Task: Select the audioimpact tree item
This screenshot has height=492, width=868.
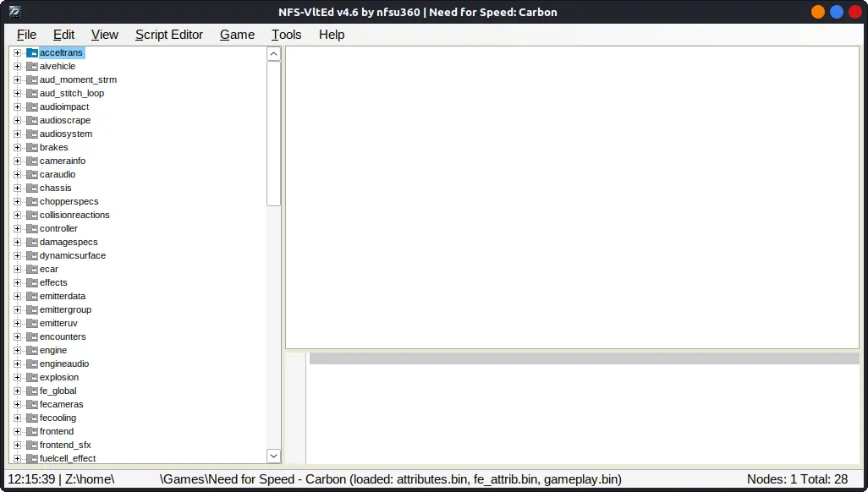Action: pyautogui.click(x=64, y=107)
